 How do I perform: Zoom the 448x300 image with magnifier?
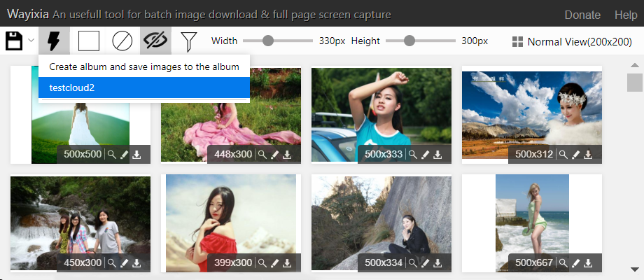pos(262,155)
